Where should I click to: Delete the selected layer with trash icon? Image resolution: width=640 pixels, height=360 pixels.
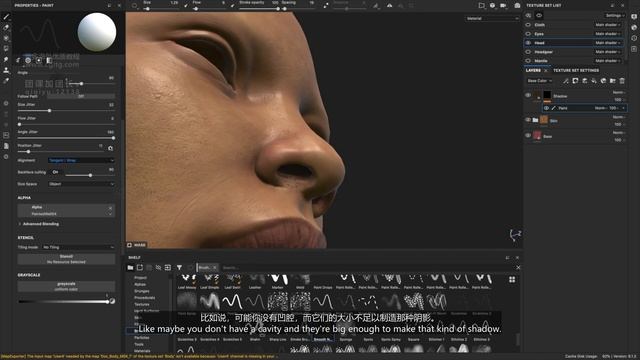pyautogui.click(x=622, y=81)
